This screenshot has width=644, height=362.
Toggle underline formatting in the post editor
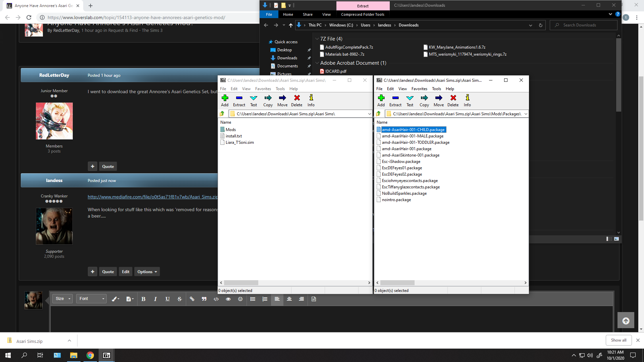167,299
